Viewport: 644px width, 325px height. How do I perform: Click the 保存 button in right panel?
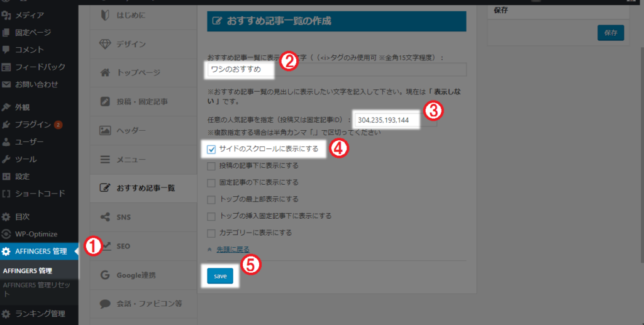click(610, 32)
